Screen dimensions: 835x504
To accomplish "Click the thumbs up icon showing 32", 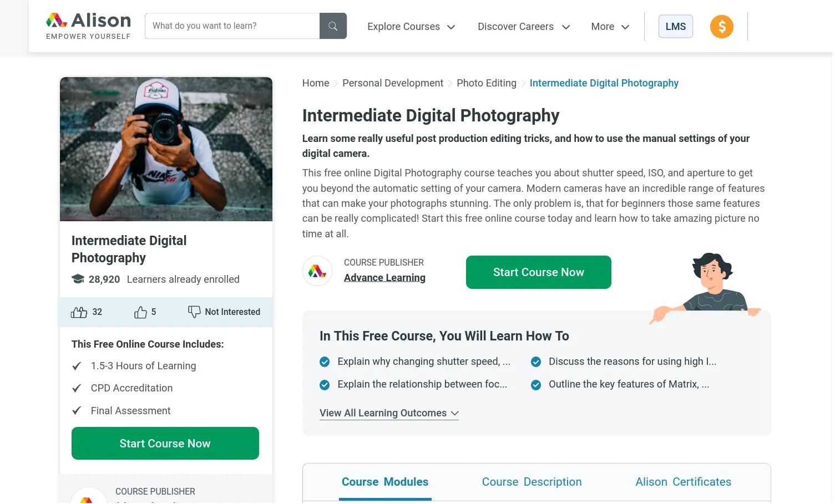I will tap(79, 312).
